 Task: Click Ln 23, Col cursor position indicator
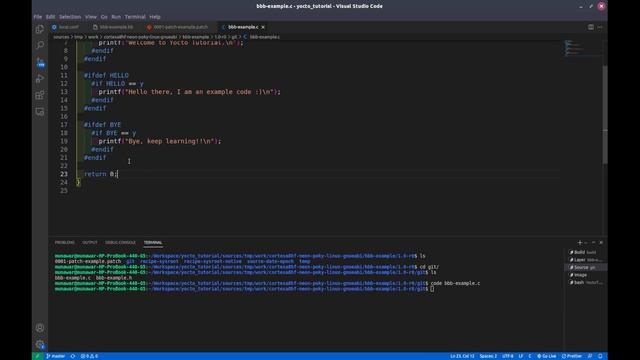click(x=462, y=356)
